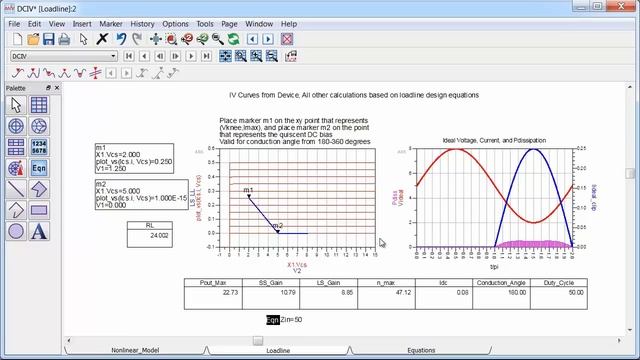Screen dimensions: 640x360
Task: Jump to first trace point button
Action: click(129, 56)
